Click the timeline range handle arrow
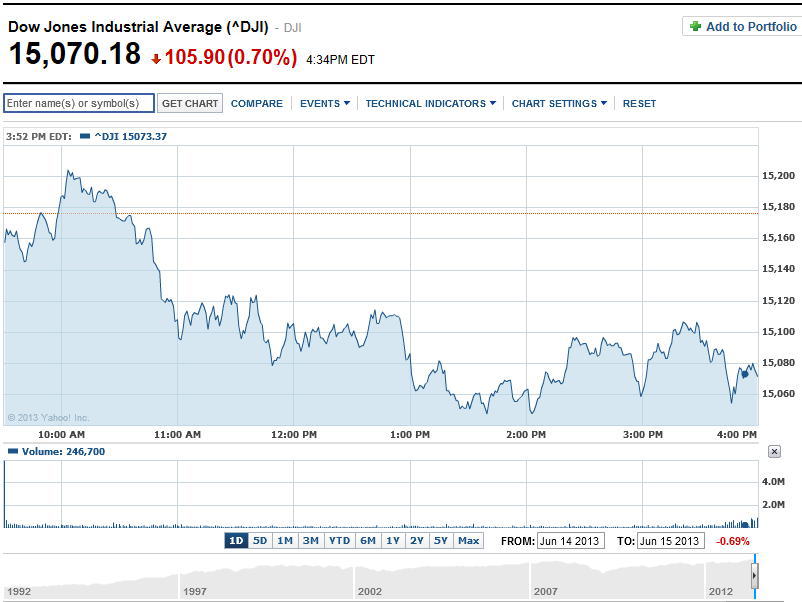 [x=755, y=575]
